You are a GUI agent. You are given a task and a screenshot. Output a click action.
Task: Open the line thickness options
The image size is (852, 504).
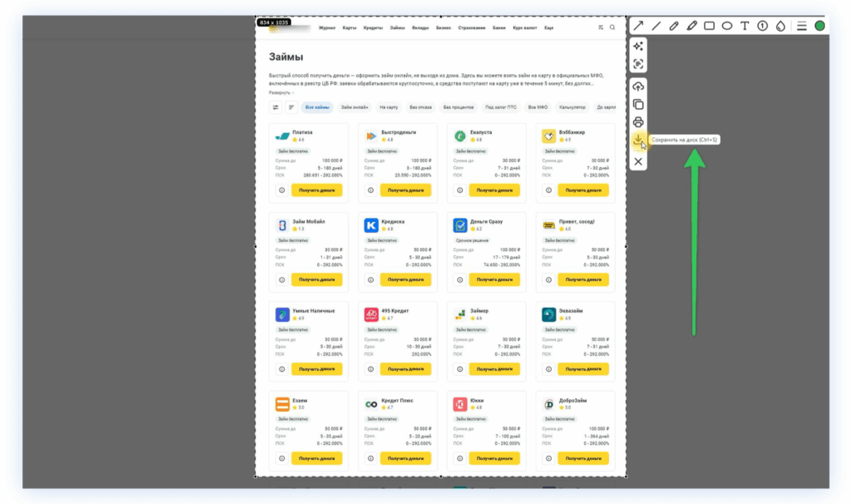click(x=802, y=26)
